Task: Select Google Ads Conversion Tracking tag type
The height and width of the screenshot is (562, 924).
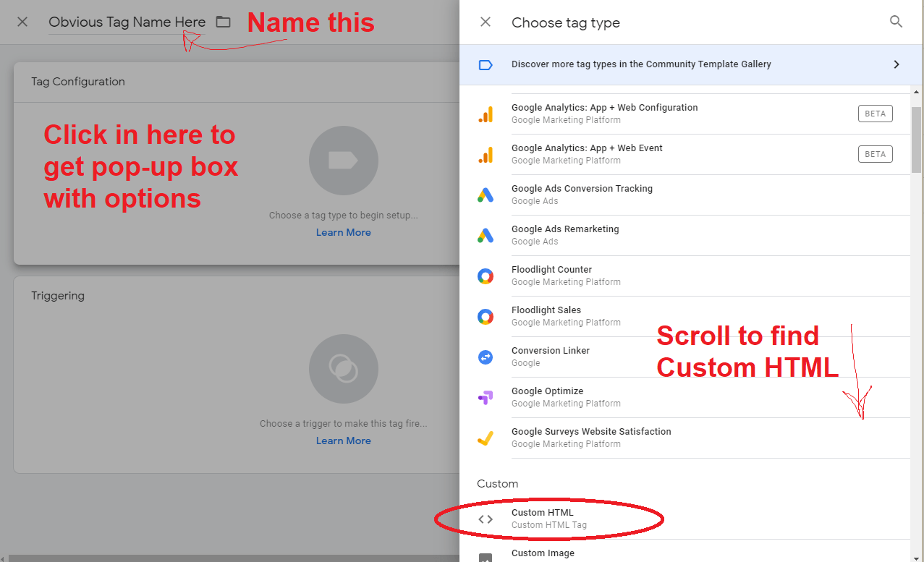Action: [x=582, y=194]
